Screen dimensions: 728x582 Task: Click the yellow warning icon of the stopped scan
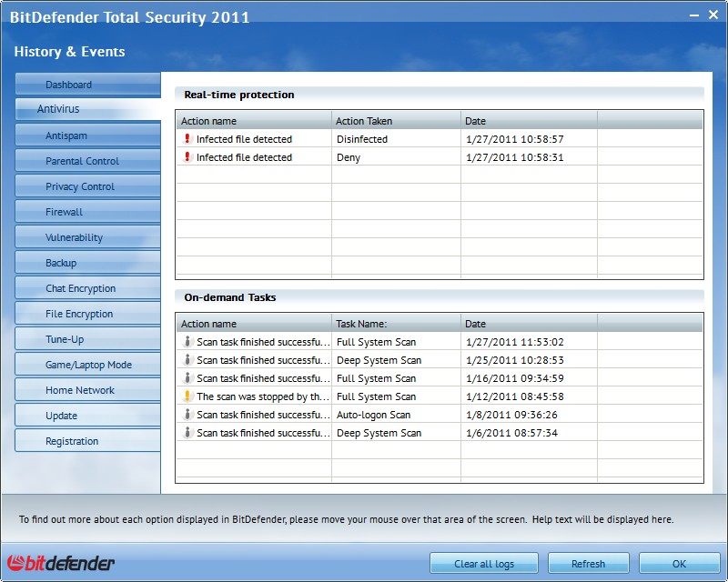point(187,396)
